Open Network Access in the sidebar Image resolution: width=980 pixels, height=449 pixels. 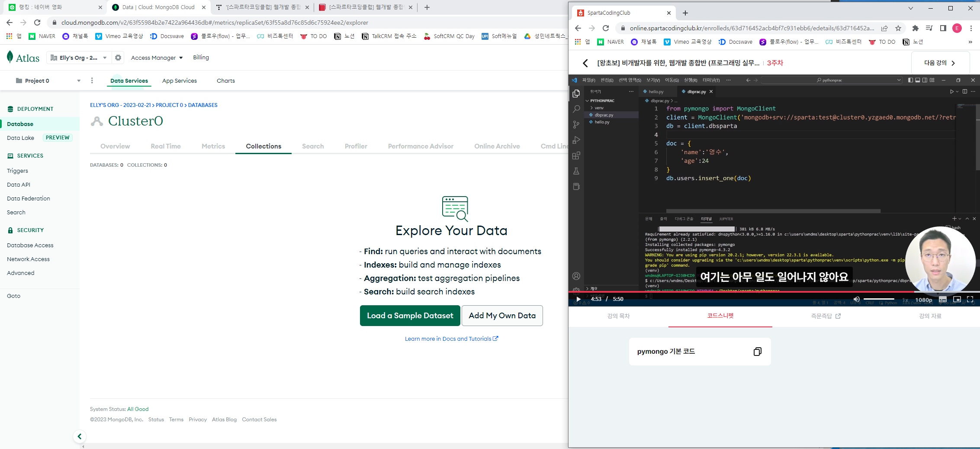click(x=28, y=259)
